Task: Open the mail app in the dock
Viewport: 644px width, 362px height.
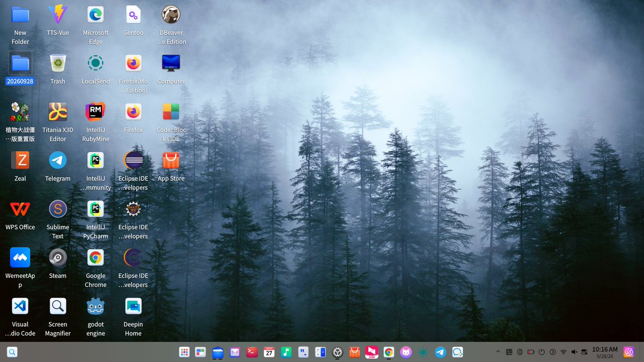Action: 235,352
